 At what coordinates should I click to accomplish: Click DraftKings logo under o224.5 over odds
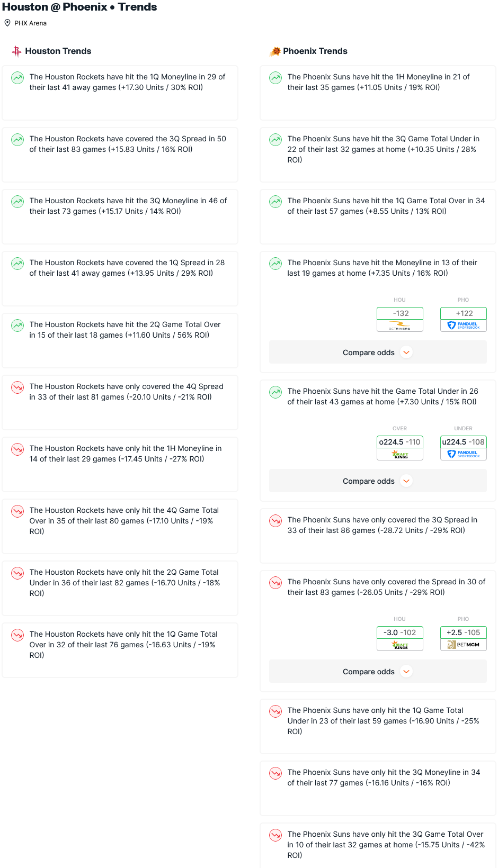tap(400, 454)
